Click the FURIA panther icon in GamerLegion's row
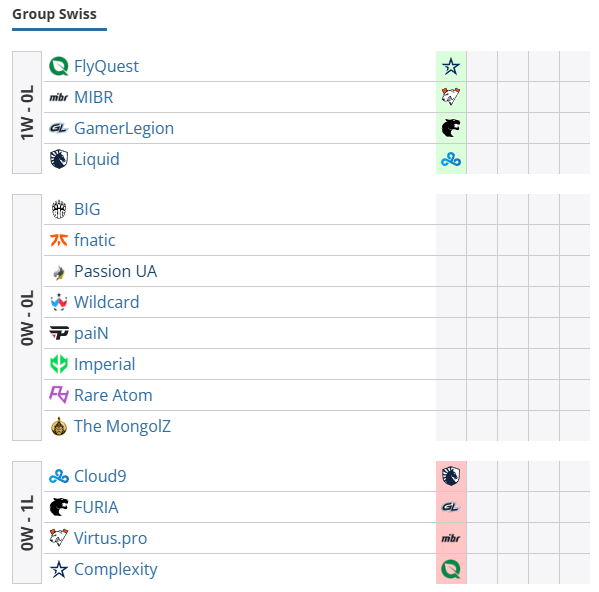Viewport: 599px width, 592px height. [x=451, y=128]
